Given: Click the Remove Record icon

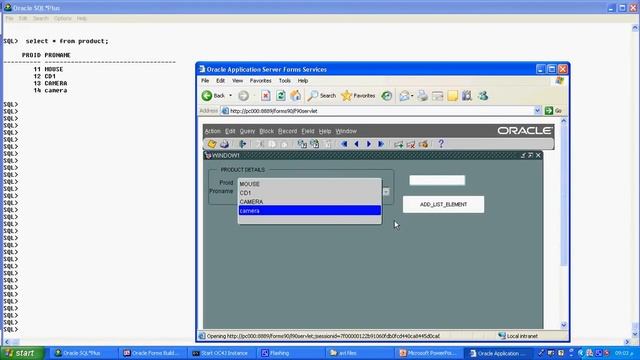Looking at the screenshot, I should click(x=411, y=144).
